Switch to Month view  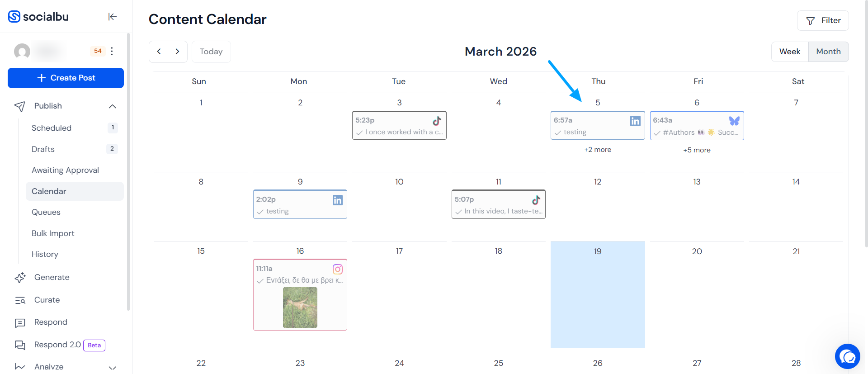[x=828, y=52]
